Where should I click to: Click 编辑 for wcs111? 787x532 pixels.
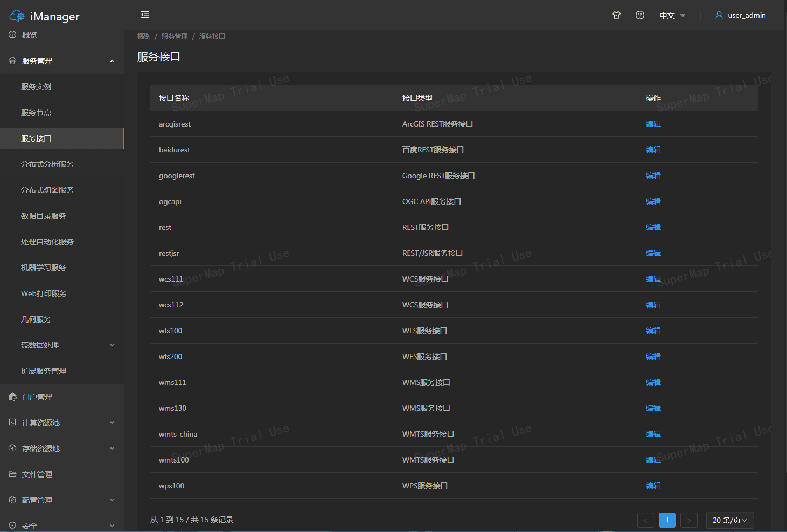click(653, 279)
